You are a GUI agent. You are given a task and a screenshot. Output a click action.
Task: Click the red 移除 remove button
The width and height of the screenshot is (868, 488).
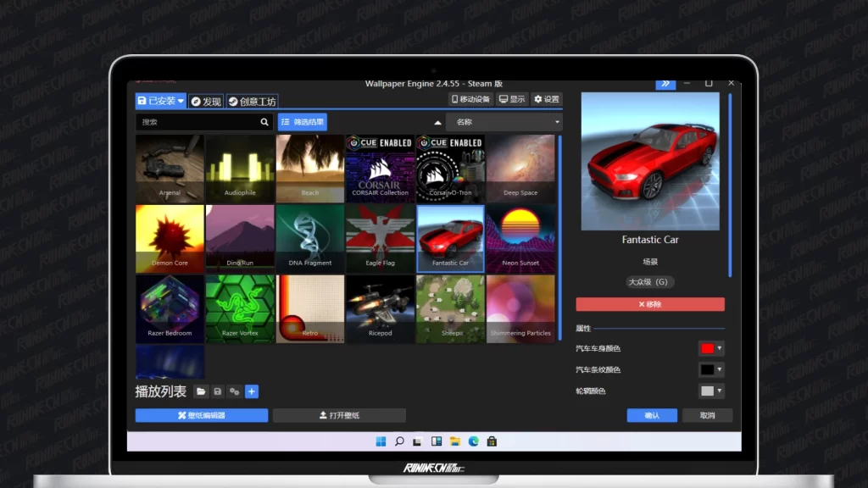(650, 304)
